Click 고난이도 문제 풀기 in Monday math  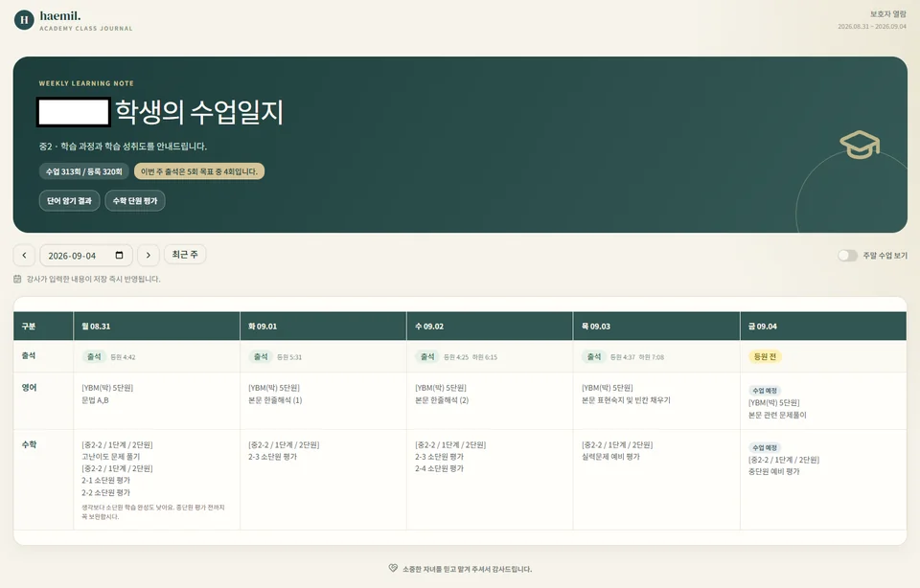pyautogui.click(x=111, y=457)
